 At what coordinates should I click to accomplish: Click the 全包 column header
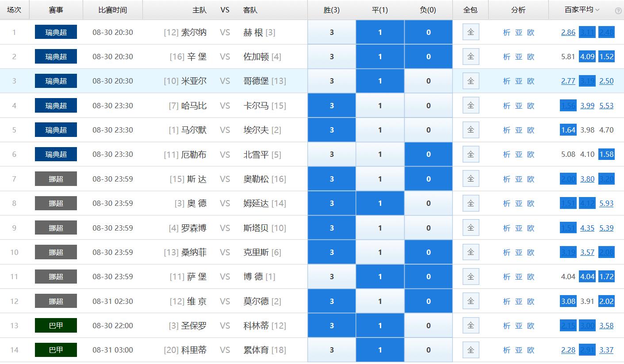470,10
